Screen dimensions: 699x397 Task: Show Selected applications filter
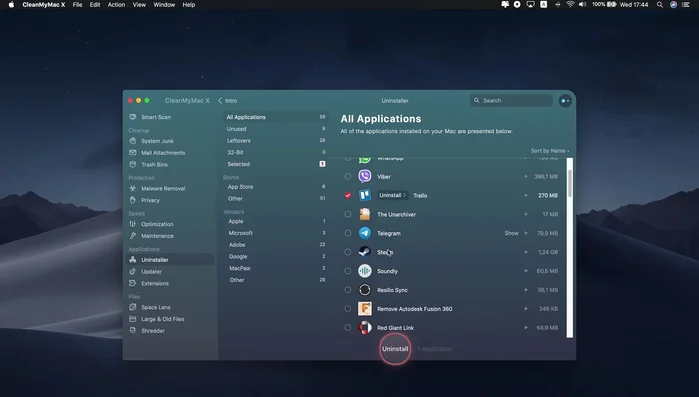coord(275,164)
